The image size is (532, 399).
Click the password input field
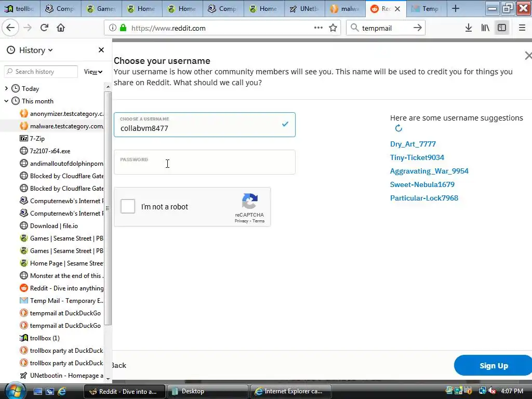pos(205,162)
